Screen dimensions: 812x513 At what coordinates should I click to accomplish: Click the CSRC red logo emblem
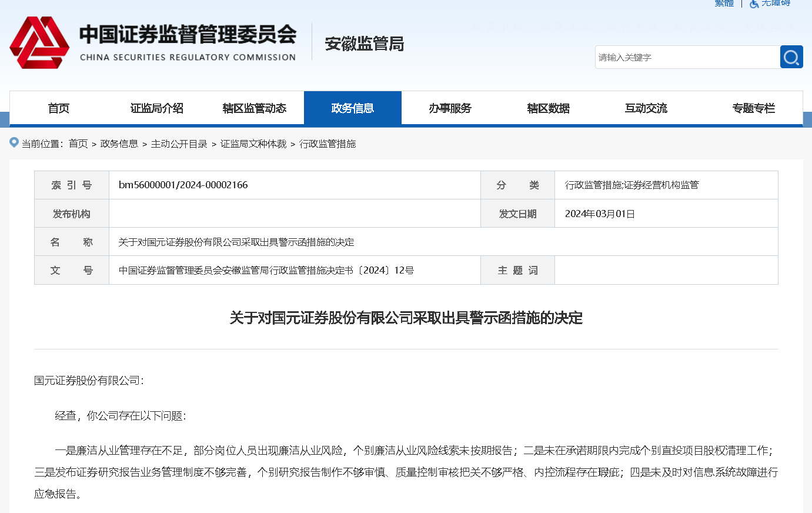point(39,42)
